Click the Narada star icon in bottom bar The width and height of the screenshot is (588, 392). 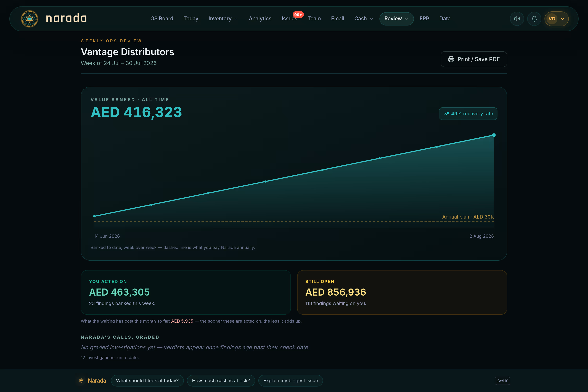pos(81,380)
